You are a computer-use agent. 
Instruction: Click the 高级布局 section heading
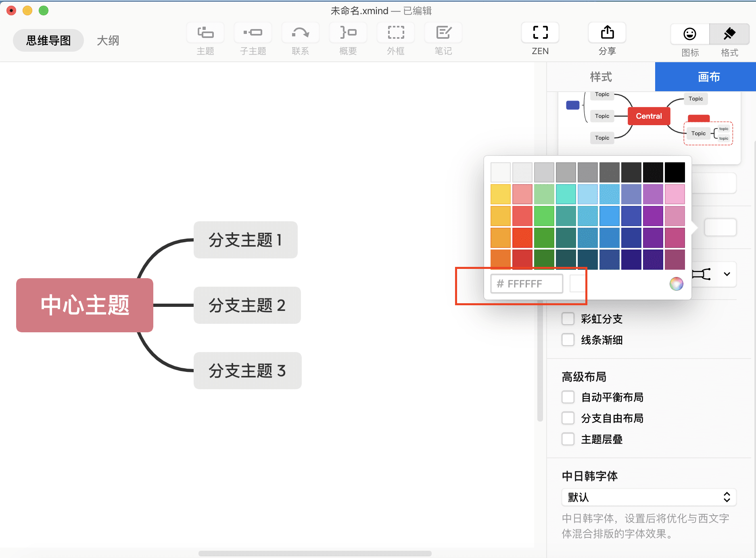pos(584,377)
